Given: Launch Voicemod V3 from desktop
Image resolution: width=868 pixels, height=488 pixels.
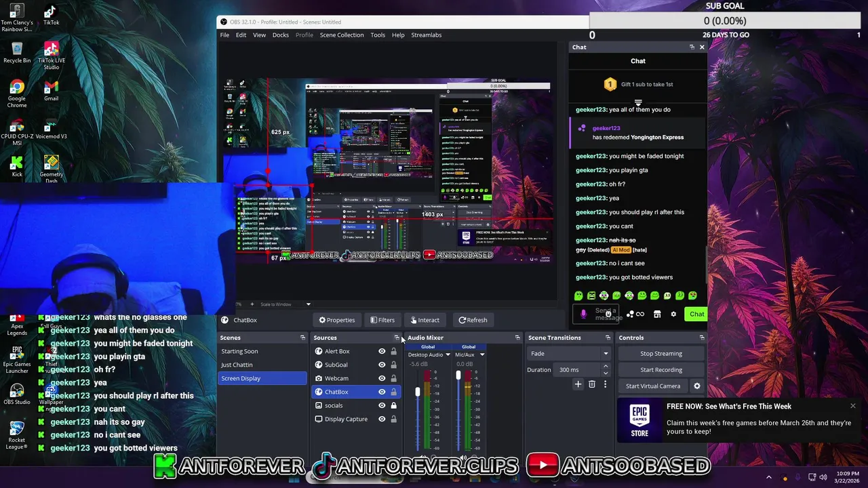Looking at the screenshot, I should click(51, 129).
